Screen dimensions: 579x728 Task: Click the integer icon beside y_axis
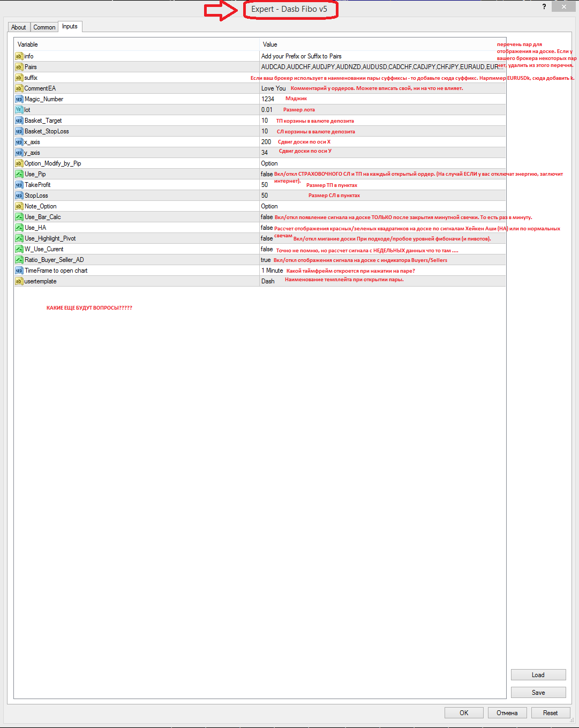19,153
